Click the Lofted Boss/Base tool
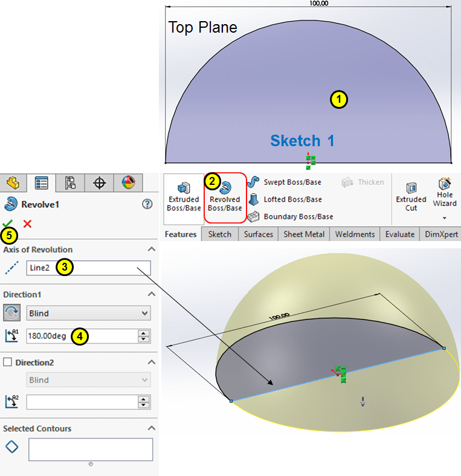Image resolution: width=461 pixels, height=476 pixels. tap(285, 199)
